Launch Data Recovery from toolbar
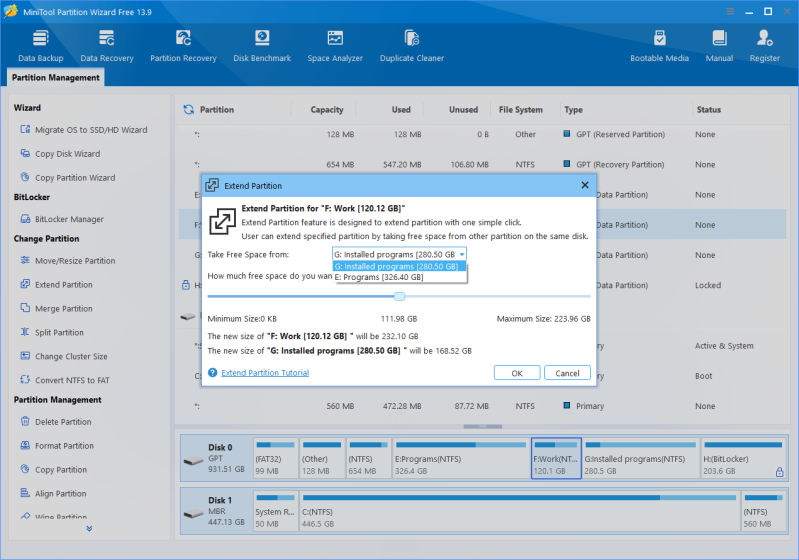The width and height of the screenshot is (799, 560). pyautogui.click(x=107, y=46)
